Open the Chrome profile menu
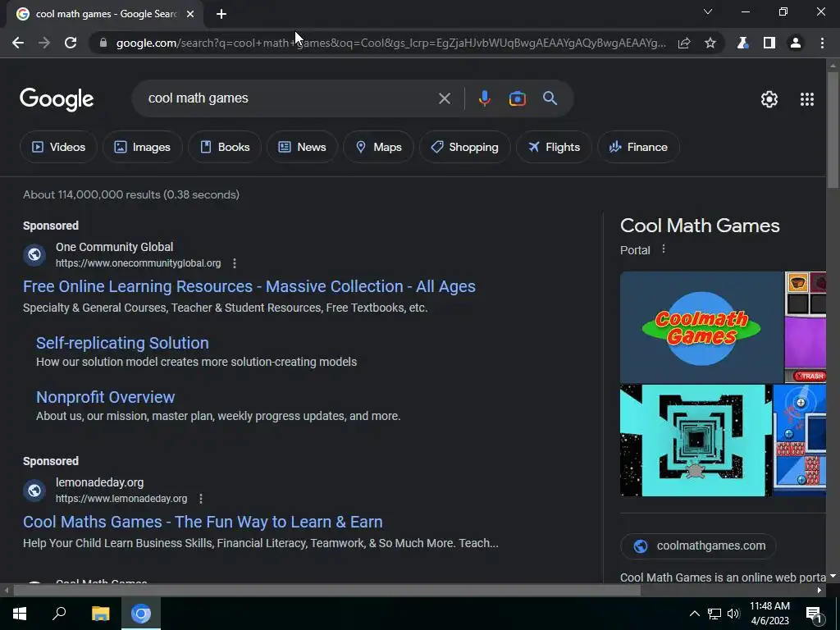Image resolution: width=840 pixels, height=630 pixels. (796, 43)
